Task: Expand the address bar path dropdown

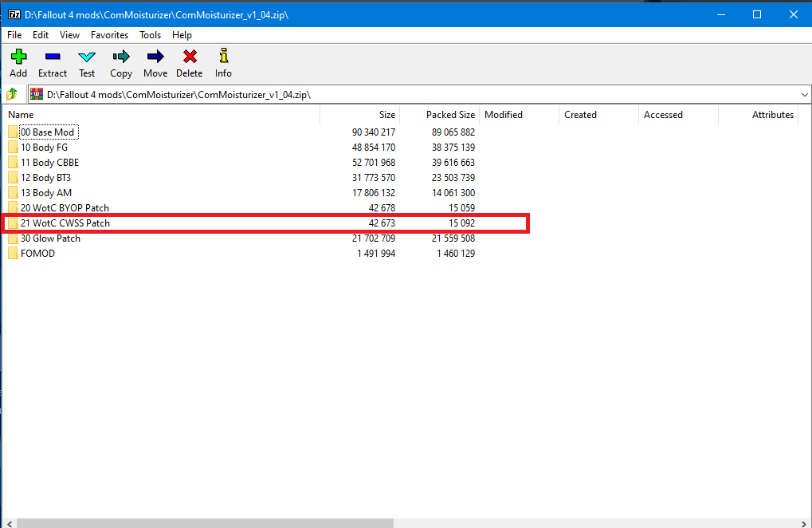Action: pyautogui.click(x=803, y=94)
